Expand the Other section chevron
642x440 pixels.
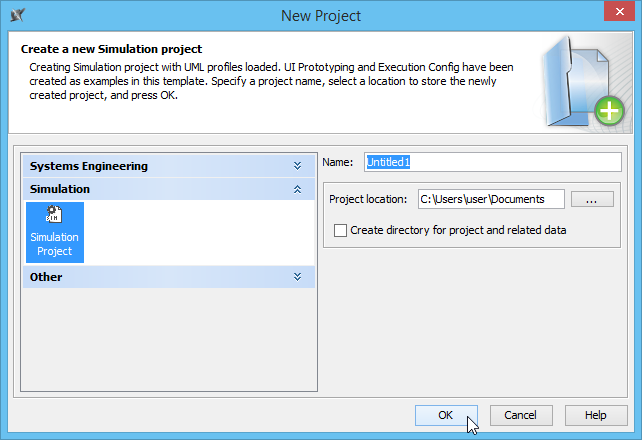[x=297, y=277]
